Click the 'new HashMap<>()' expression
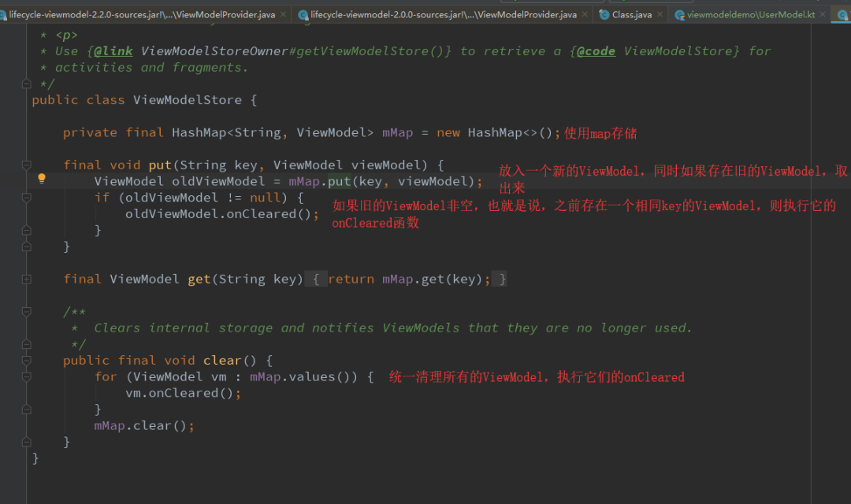 pos(494,132)
